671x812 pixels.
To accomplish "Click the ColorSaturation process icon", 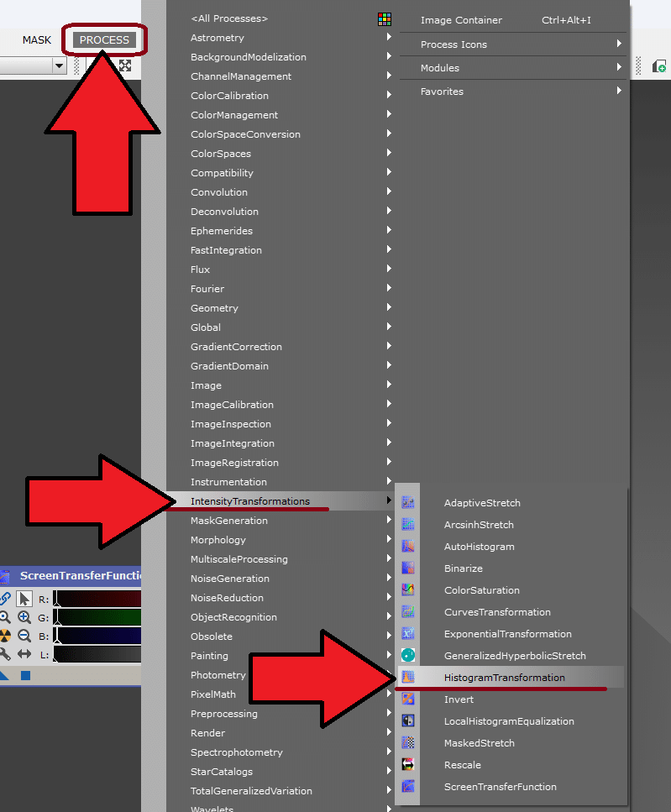I will 408,589.
